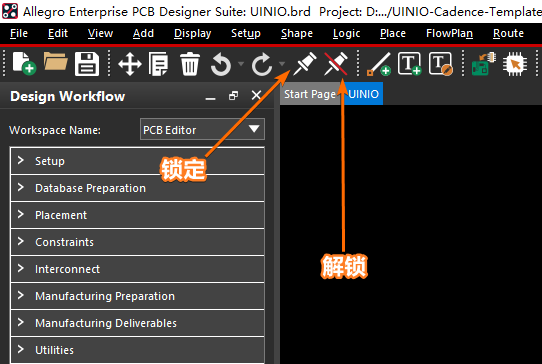Open a design with the folder icon
542x364 pixels.
56,62
